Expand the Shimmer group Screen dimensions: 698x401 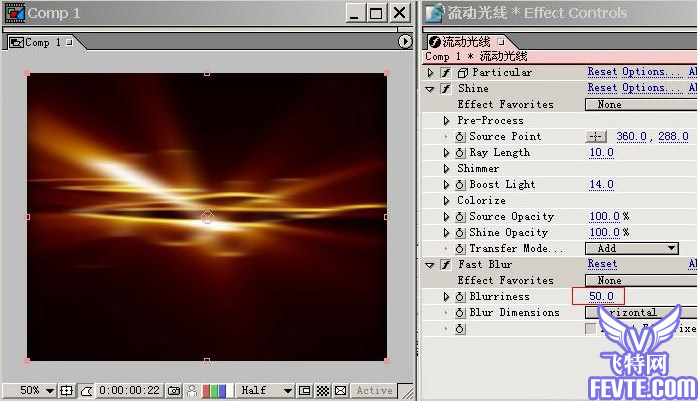(x=446, y=169)
